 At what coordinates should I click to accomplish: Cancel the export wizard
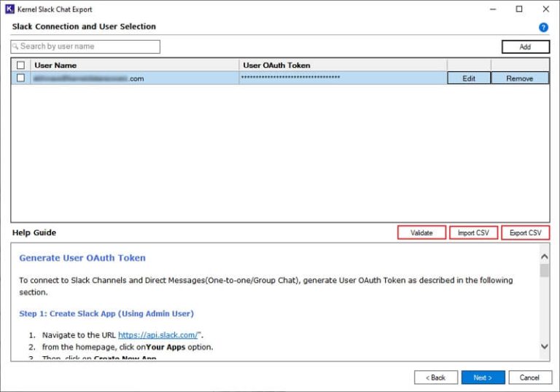(529, 377)
